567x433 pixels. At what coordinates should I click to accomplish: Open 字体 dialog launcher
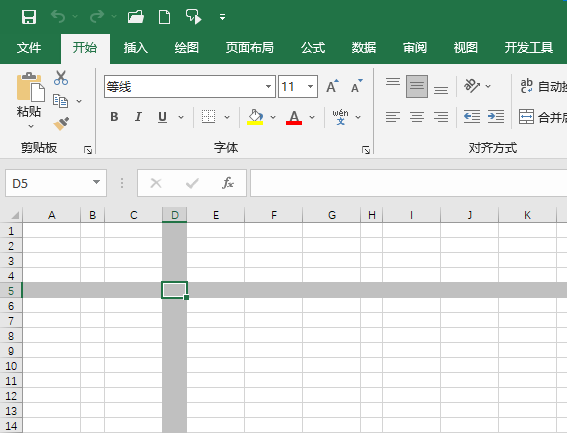point(366,150)
